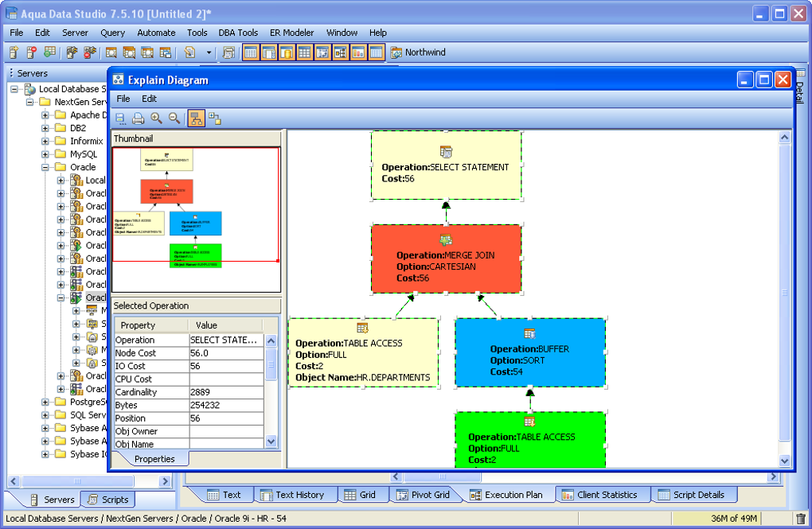
Task: Click the layout icon with small yellow squares
Action: coord(215,119)
